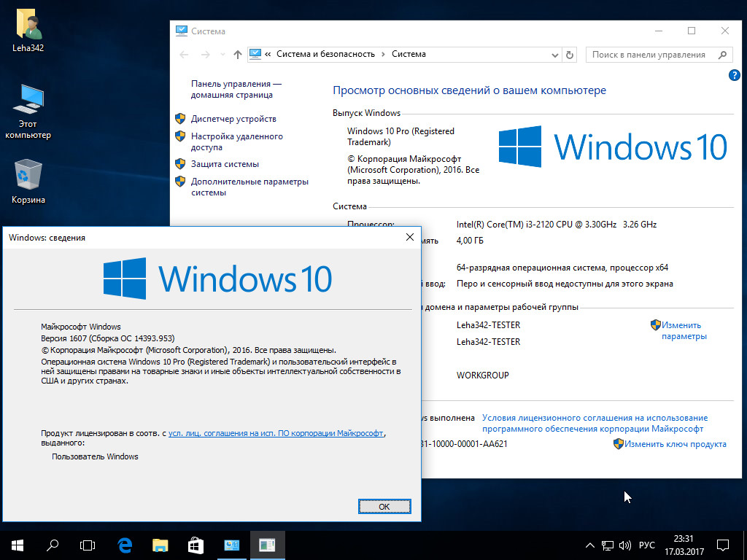The image size is (747, 560).
Task: Open the network status tray icon
Action: [607, 545]
